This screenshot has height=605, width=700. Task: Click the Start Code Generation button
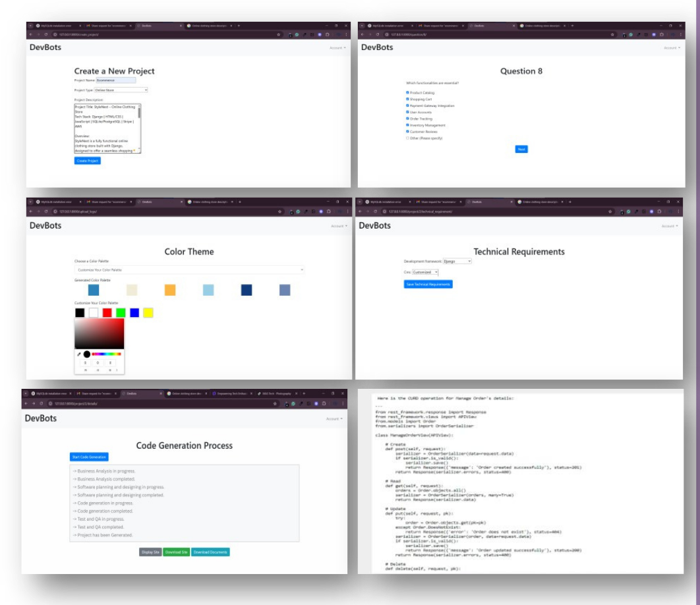(x=89, y=457)
